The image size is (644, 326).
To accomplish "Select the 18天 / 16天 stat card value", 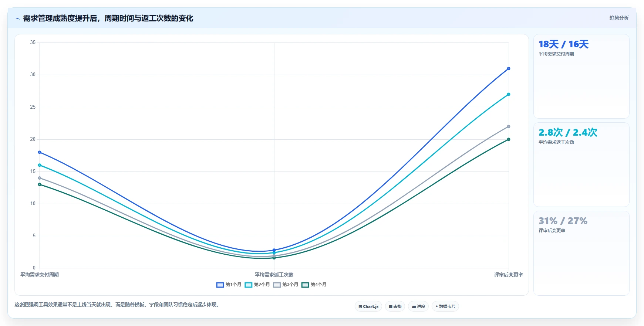I will tap(563, 44).
